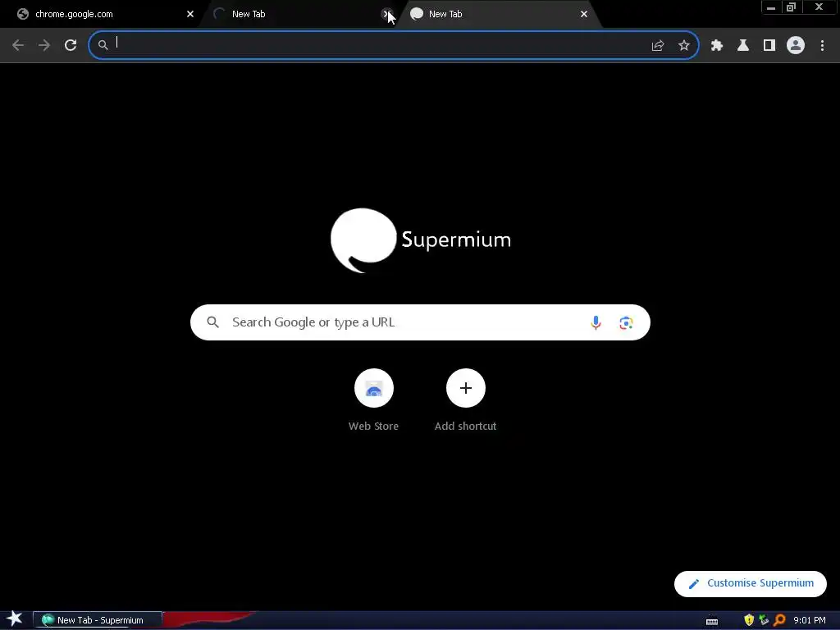Restore down the Supermium window
Screen dimensions: 840x630
pyautogui.click(x=792, y=7)
